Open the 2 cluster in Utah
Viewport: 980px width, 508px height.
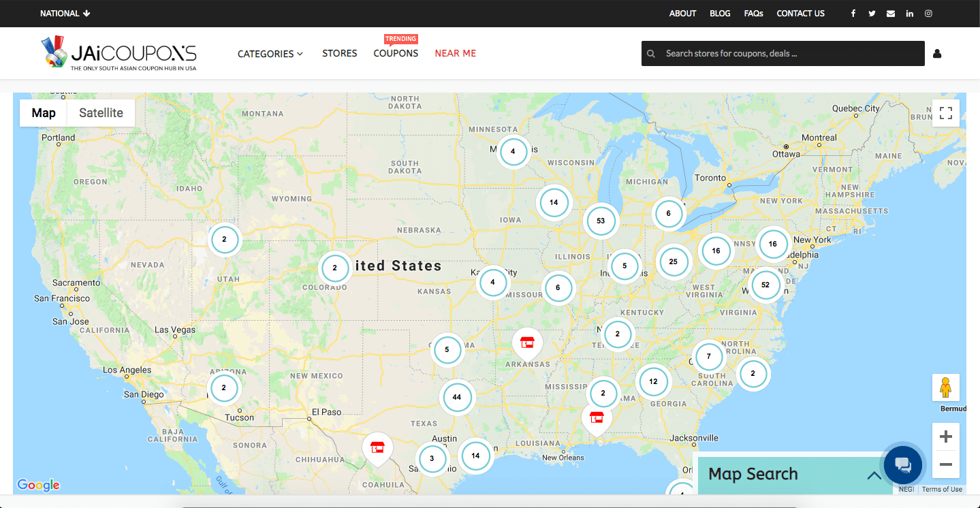pyautogui.click(x=224, y=240)
